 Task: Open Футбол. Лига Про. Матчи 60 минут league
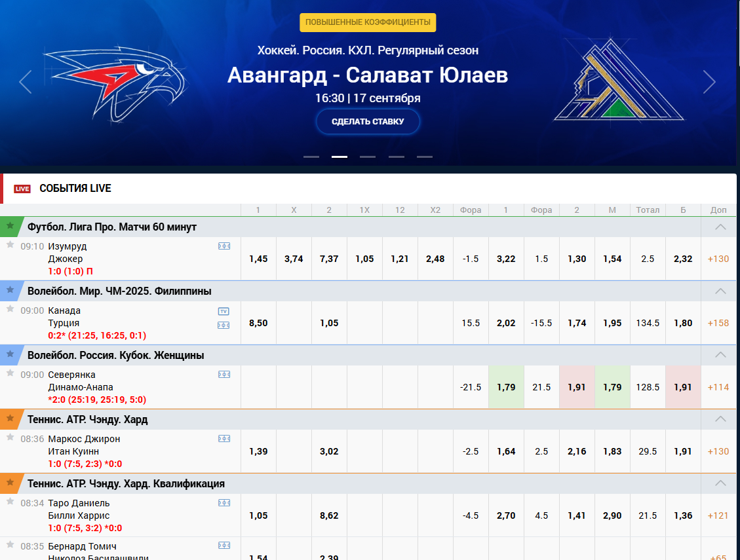(x=112, y=227)
